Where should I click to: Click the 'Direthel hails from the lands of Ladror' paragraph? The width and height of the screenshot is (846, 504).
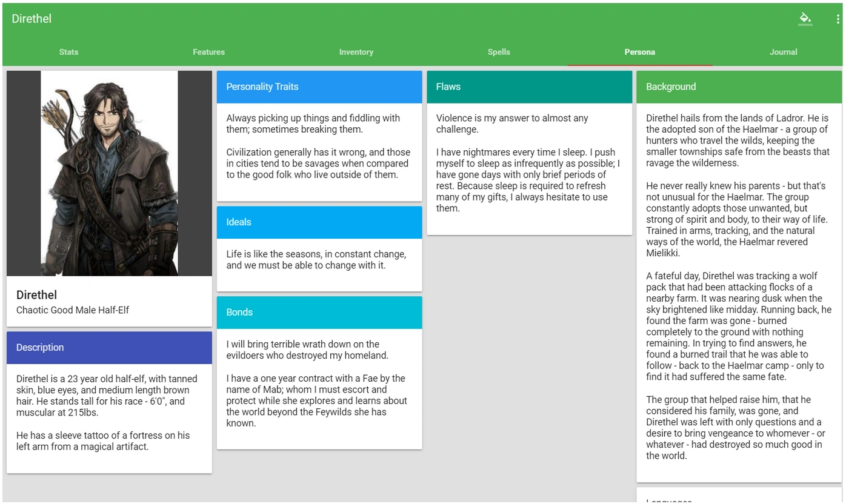738,141
